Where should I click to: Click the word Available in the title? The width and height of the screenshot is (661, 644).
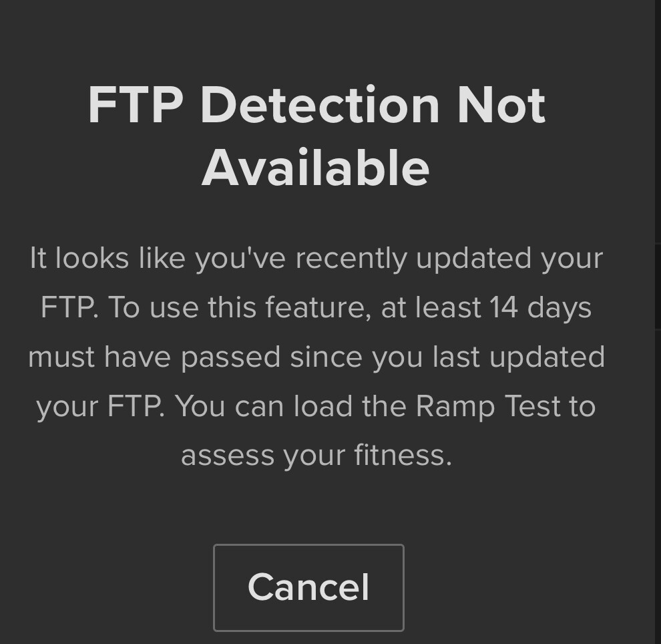click(x=315, y=168)
